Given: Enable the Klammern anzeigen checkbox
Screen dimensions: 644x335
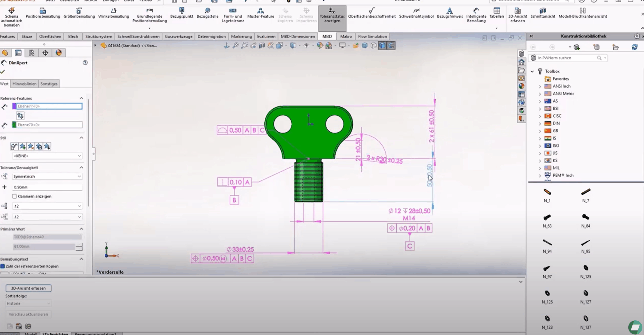Looking at the screenshot, I should 14,196.
